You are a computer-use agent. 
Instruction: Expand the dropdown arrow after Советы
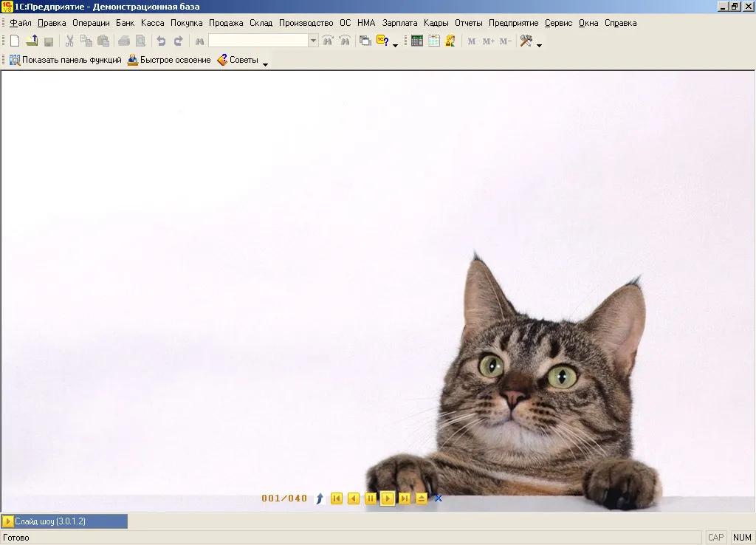(265, 64)
